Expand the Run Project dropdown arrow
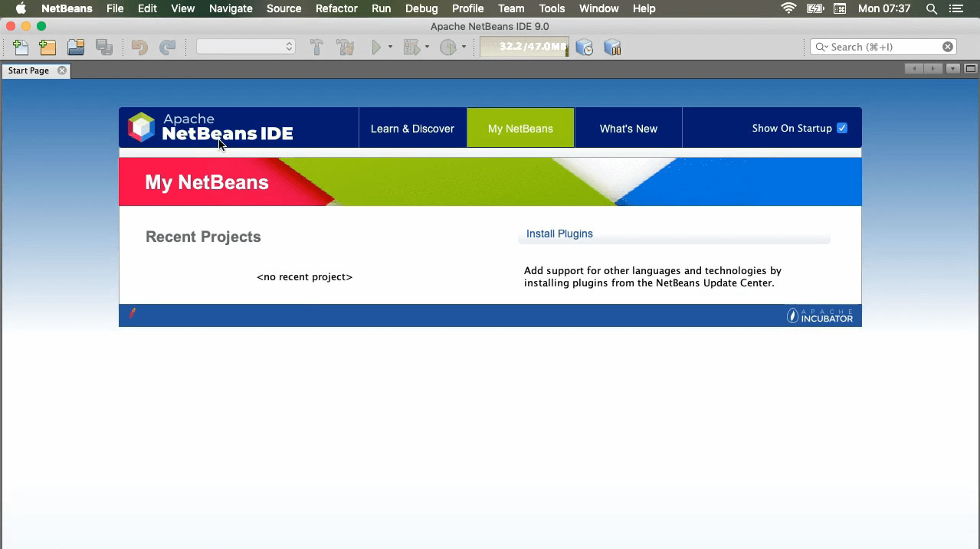The height and width of the screenshot is (549, 980). click(390, 47)
